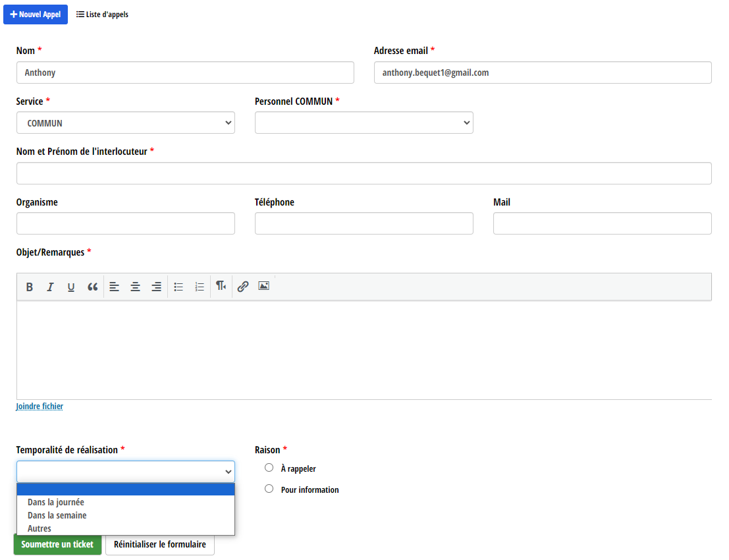Select 'Dans la semaine' option
This screenshot has width=729, height=560.
57,515
